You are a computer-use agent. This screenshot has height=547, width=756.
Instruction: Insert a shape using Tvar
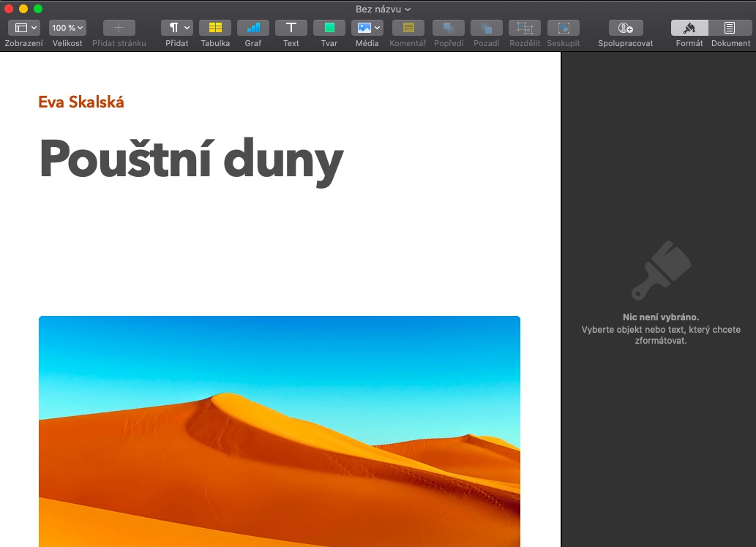[x=329, y=28]
